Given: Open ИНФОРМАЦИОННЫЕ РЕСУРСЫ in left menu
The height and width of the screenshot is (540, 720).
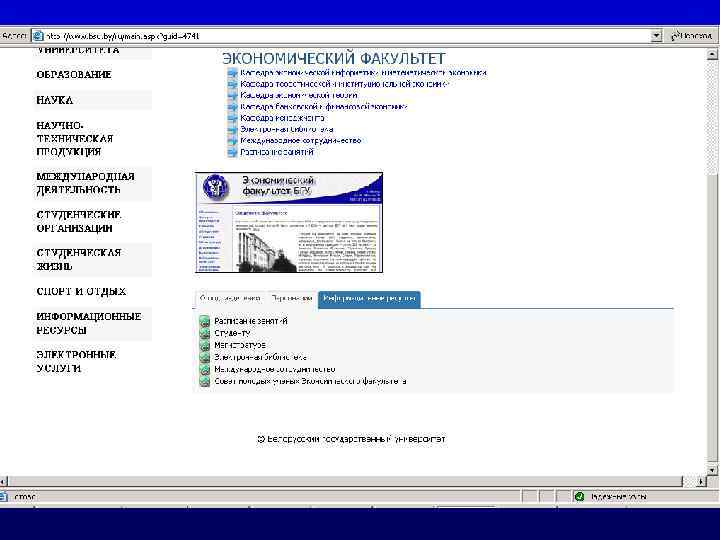Looking at the screenshot, I should pos(89,323).
